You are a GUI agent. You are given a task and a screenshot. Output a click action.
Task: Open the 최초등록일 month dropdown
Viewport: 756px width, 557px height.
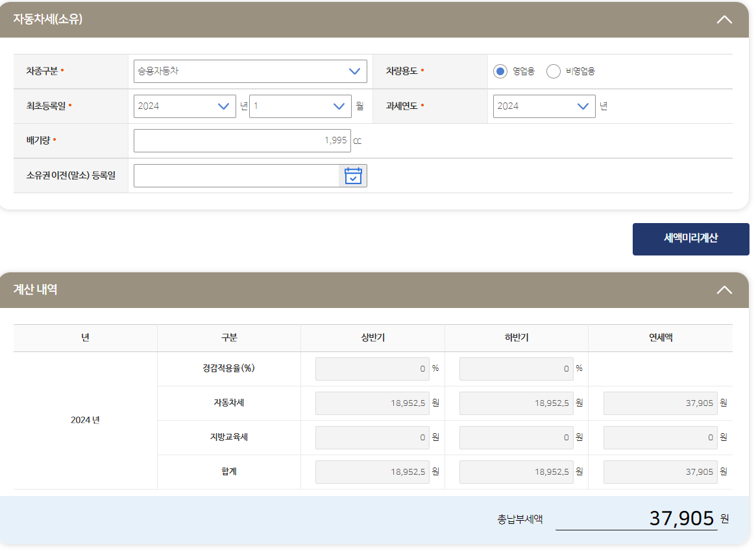click(300, 106)
